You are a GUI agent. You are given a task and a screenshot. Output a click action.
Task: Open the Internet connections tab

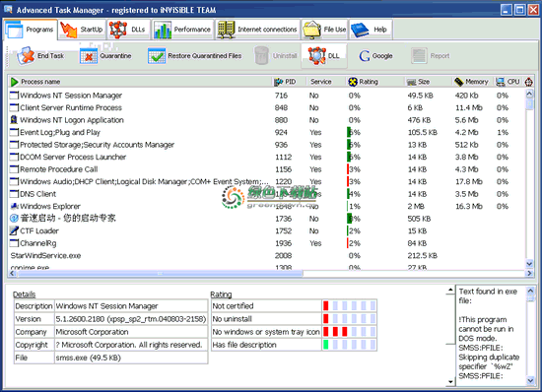click(257, 30)
